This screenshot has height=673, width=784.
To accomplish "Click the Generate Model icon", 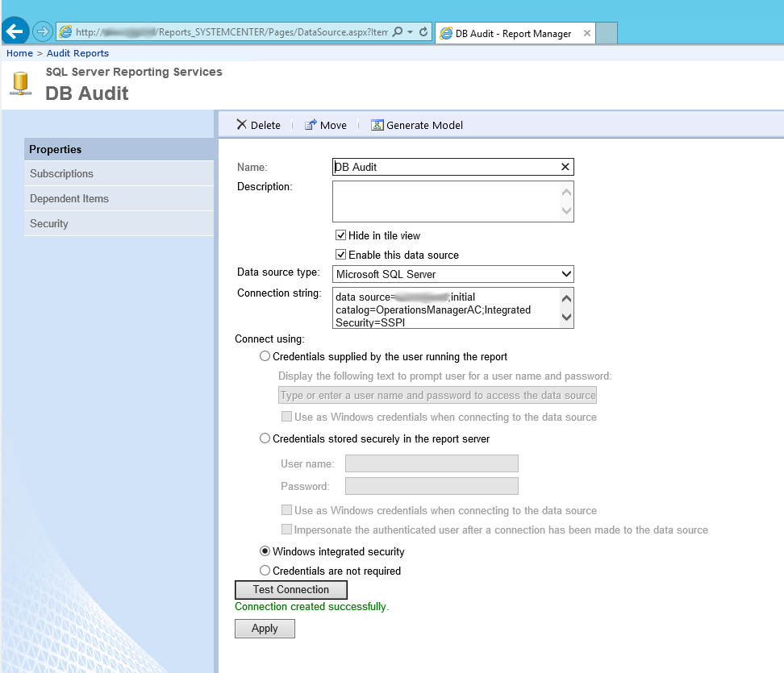I will click(x=377, y=124).
